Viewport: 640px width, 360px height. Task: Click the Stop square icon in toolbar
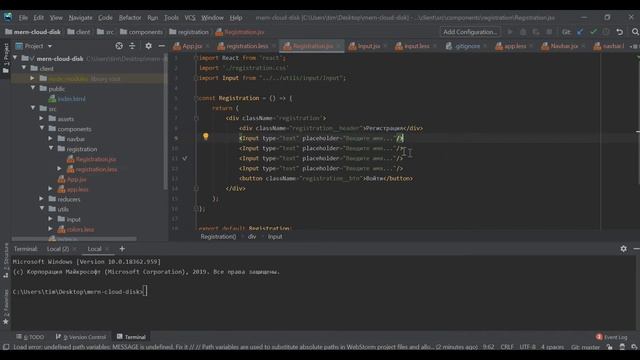tap(549, 32)
